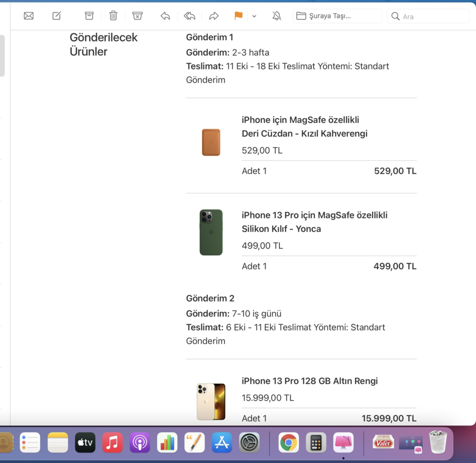Open Şuraya Taşı move-to menu
The width and height of the screenshot is (476, 463).
coord(337,16)
